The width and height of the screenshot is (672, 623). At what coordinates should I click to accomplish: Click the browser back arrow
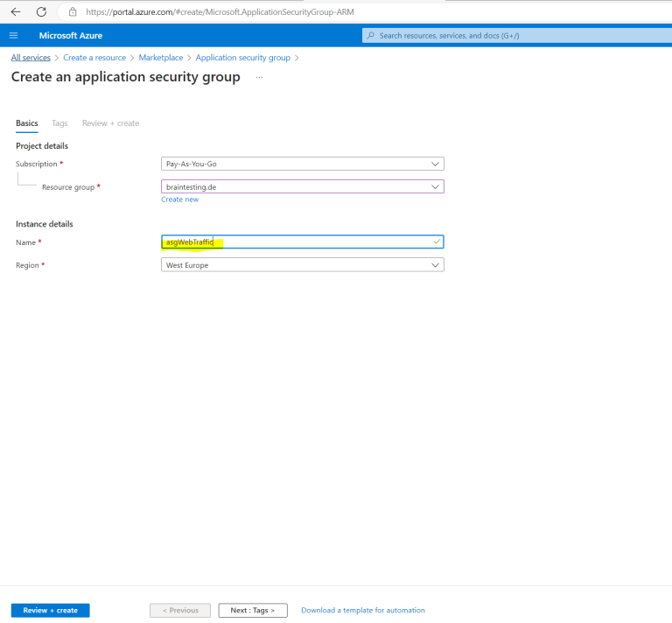point(15,12)
